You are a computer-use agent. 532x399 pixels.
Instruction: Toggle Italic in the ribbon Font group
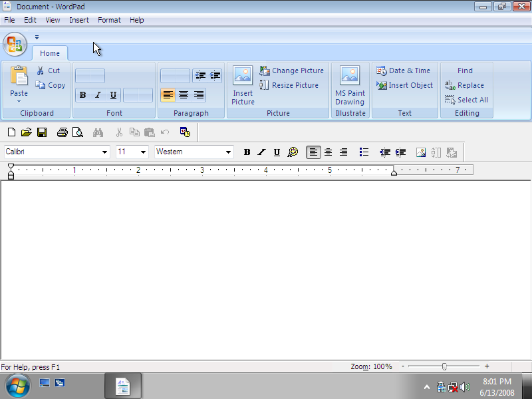(98, 95)
